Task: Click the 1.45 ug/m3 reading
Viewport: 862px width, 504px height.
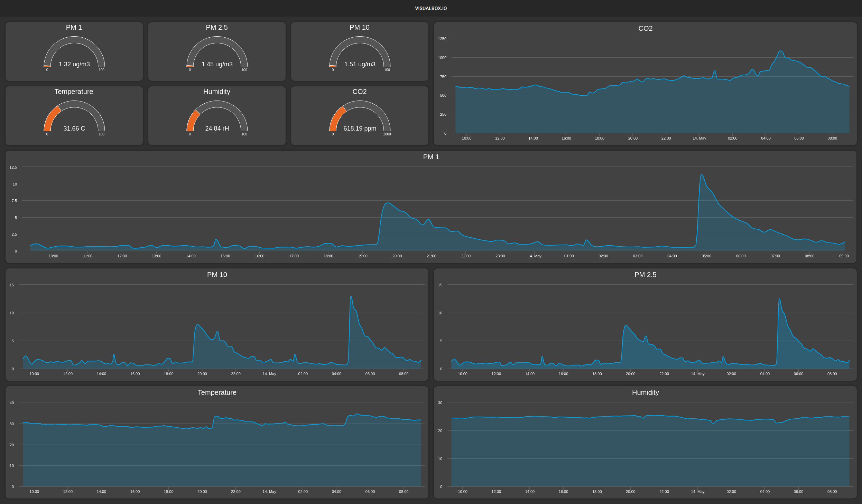Action: pyautogui.click(x=217, y=64)
